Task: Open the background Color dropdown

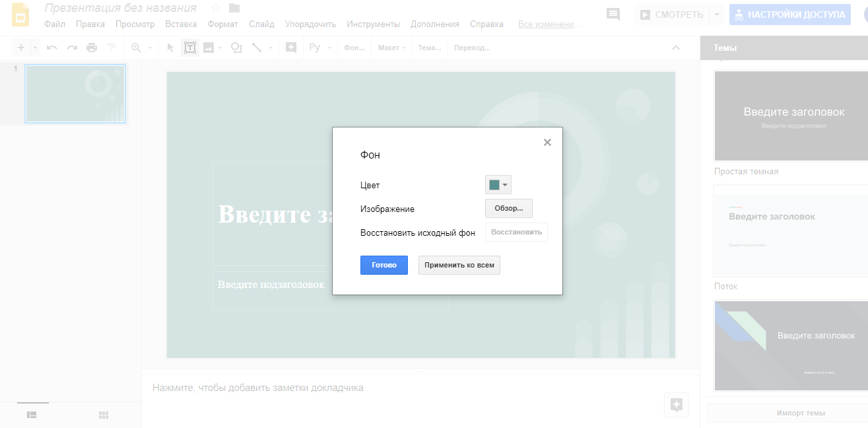Action: tap(506, 184)
